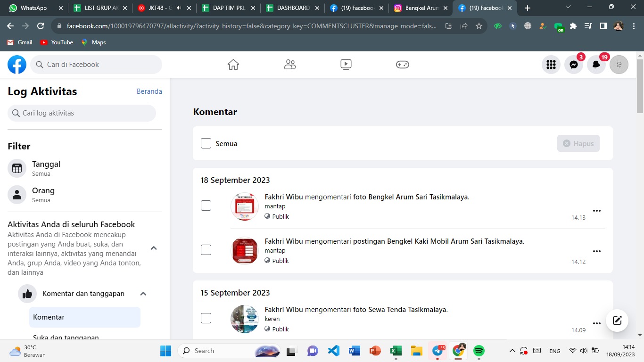Open the Facebook logo home link

[x=17, y=65]
